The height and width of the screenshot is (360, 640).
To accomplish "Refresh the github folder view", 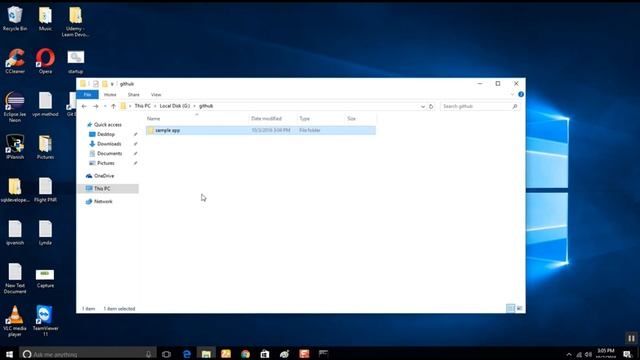I will 431,107.
